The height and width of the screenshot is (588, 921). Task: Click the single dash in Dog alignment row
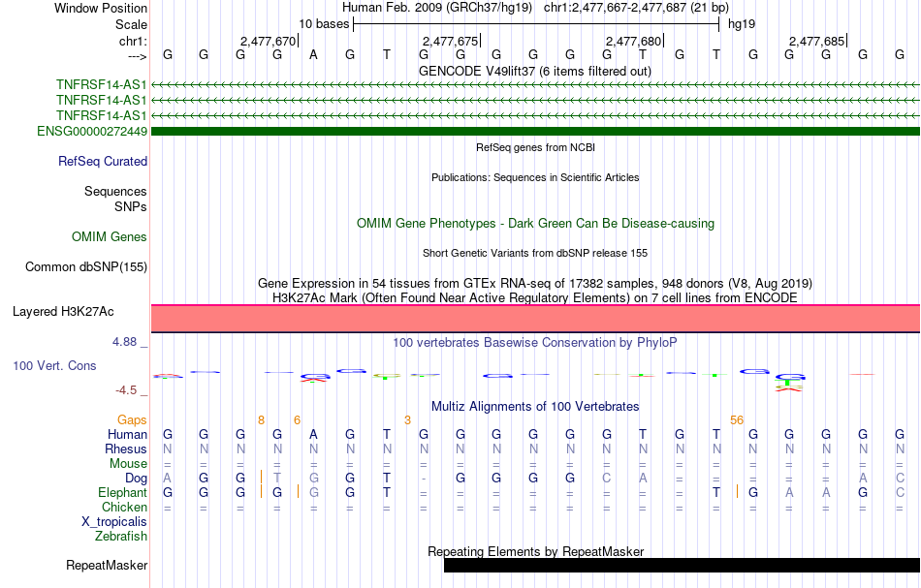click(424, 479)
